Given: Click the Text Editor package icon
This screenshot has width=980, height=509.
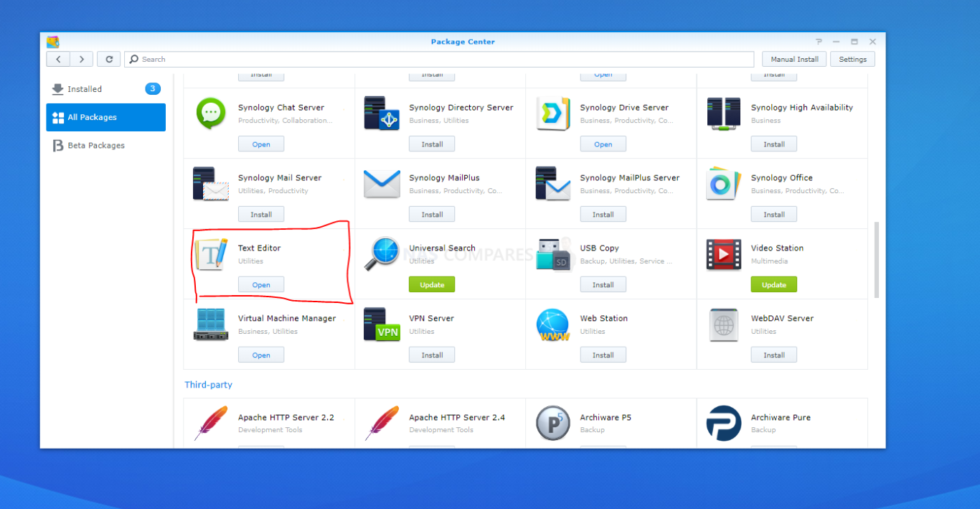Looking at the screenshot, I should point(210,254).
